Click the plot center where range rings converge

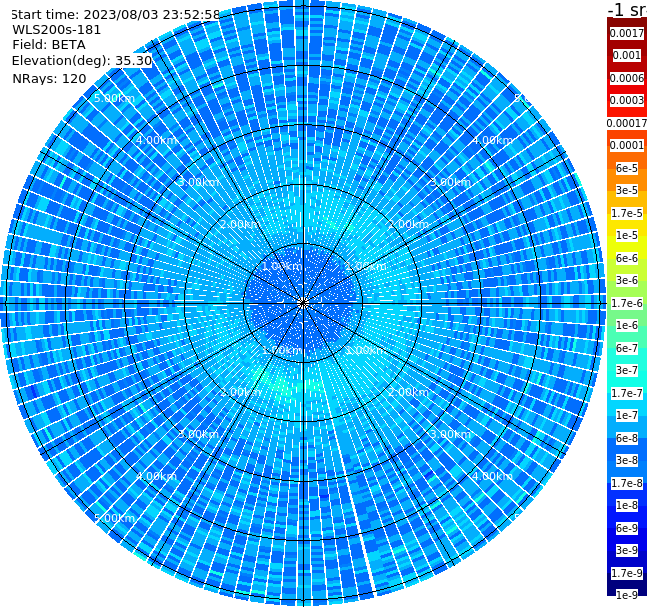pyautogui.click(x=303, y=303)
